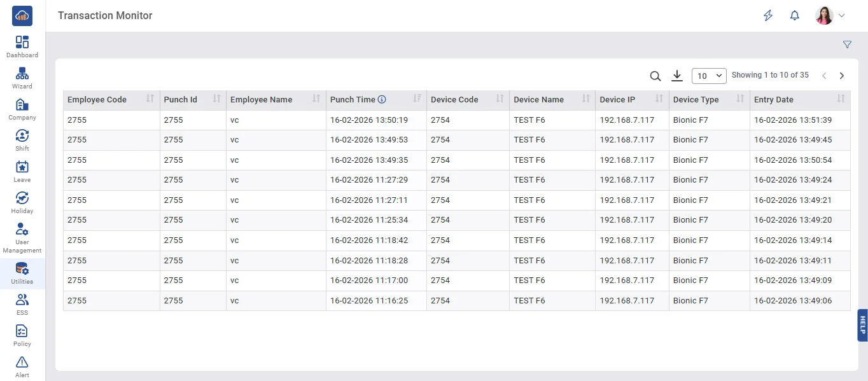Screen dimensions: 868x381
Task: Toggle sorting on Punch Time column
Action: coord(417,99)
